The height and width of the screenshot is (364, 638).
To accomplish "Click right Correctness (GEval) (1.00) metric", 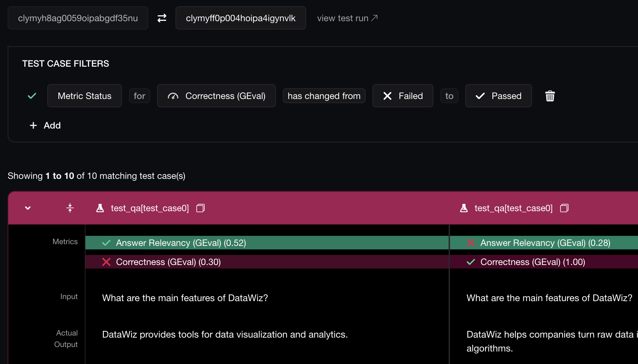I will click(532, 262).
